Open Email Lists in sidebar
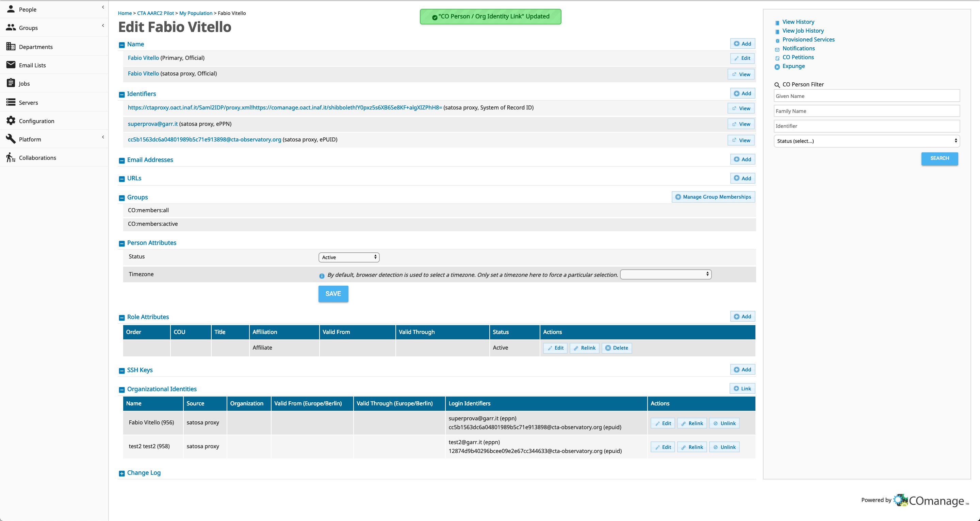Image resolution: width=980 pixels, height=521 pixels. tap(54, 65)
